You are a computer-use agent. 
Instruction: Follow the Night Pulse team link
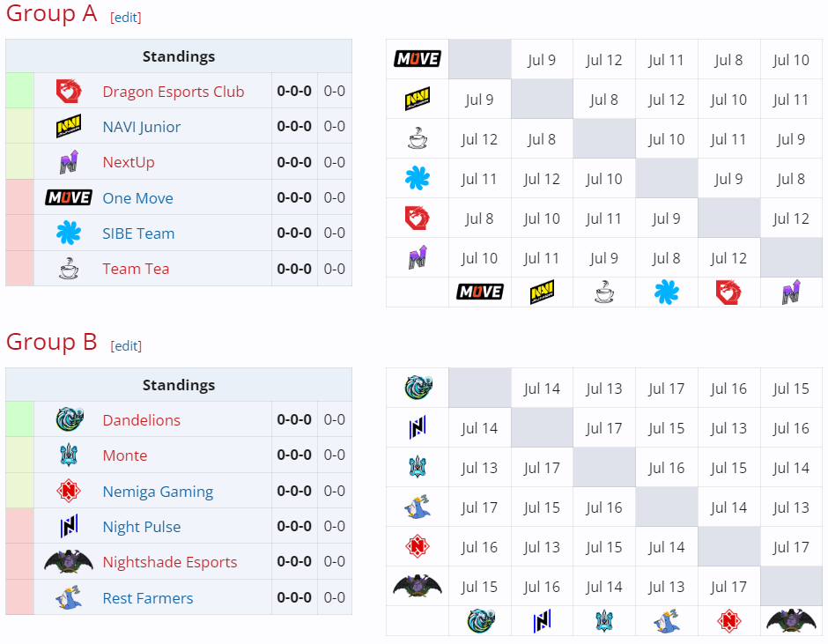142,527
